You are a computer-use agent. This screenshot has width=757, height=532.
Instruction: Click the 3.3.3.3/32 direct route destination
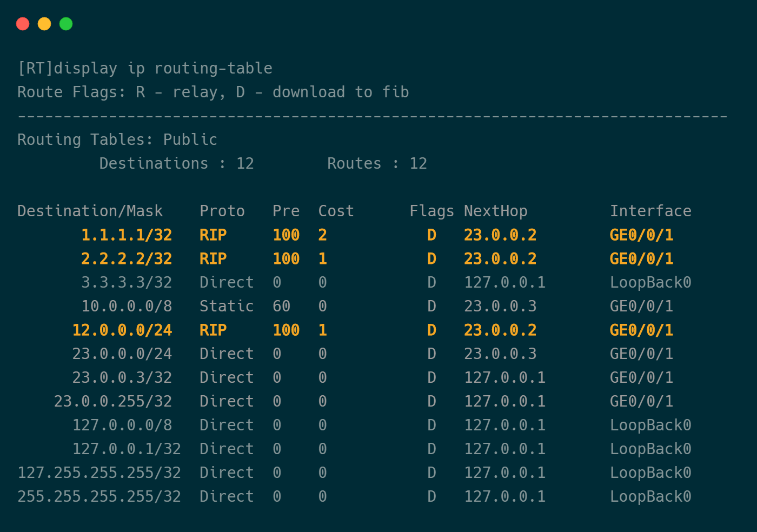[x=127, y=283]
